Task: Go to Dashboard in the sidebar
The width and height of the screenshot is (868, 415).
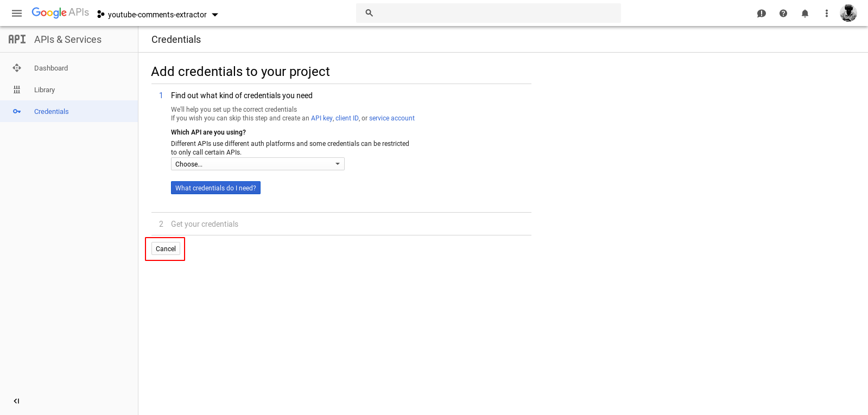Action: coord(51,68)
